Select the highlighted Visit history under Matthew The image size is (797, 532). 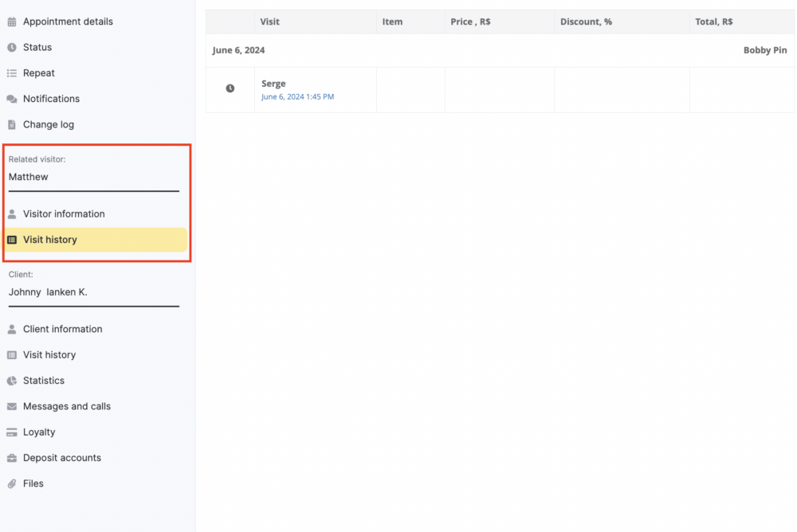pos(50,240)
